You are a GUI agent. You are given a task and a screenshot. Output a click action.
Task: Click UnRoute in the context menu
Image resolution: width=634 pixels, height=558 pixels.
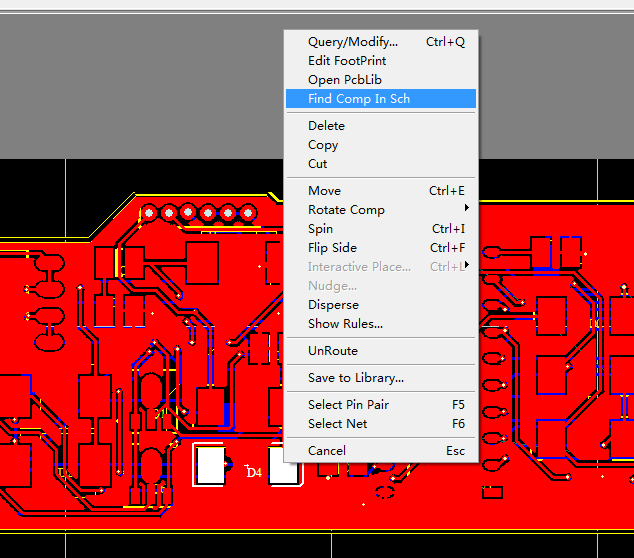coord(332,351)
